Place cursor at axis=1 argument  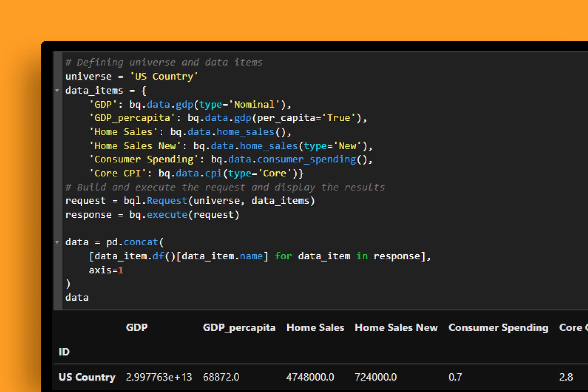[x=106, y=270]
